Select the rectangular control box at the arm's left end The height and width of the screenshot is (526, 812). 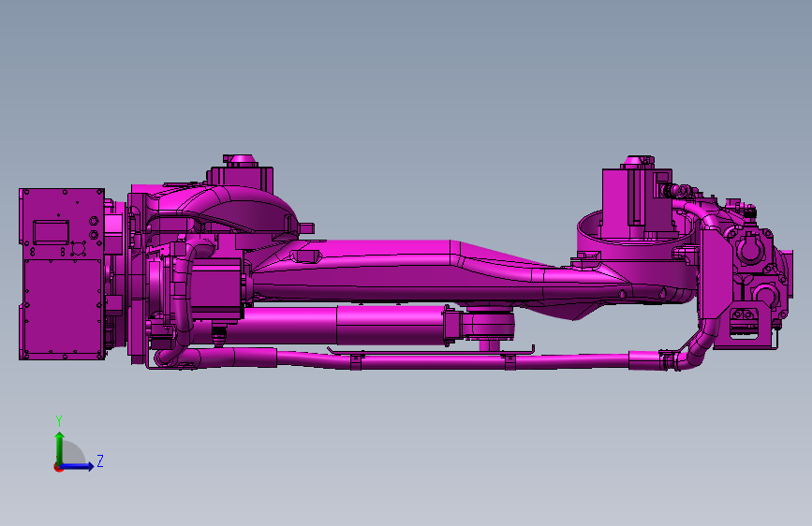point(62,274)
